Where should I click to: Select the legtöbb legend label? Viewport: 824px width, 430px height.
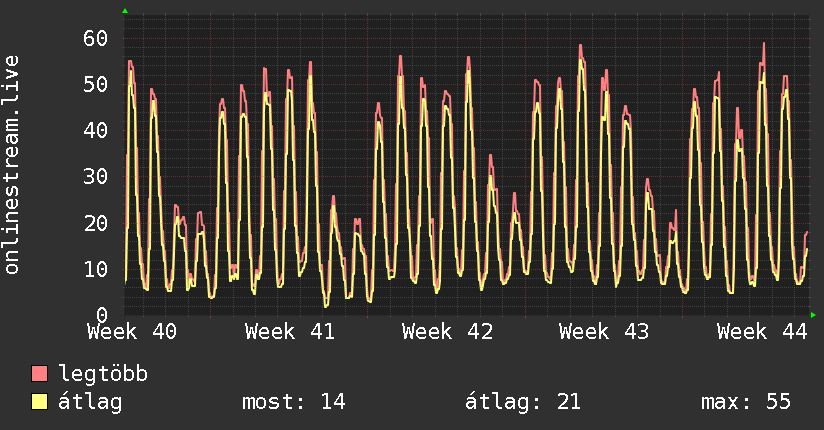(103, 373)
